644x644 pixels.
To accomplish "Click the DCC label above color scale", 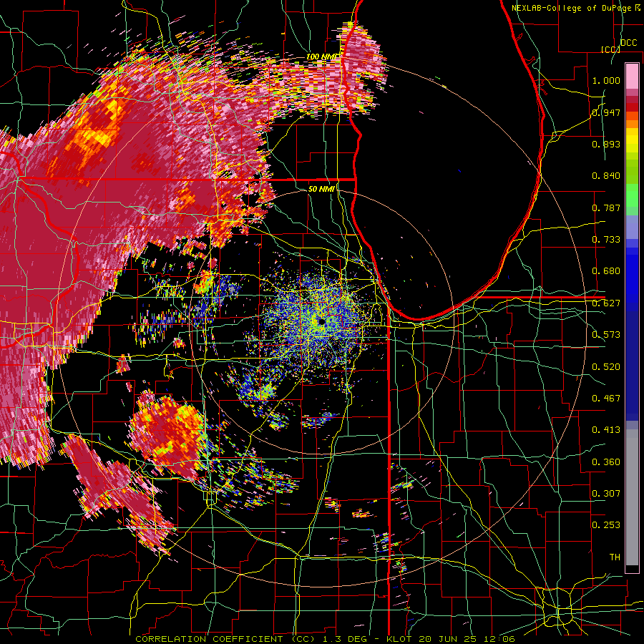I will (x=628, y=43).
